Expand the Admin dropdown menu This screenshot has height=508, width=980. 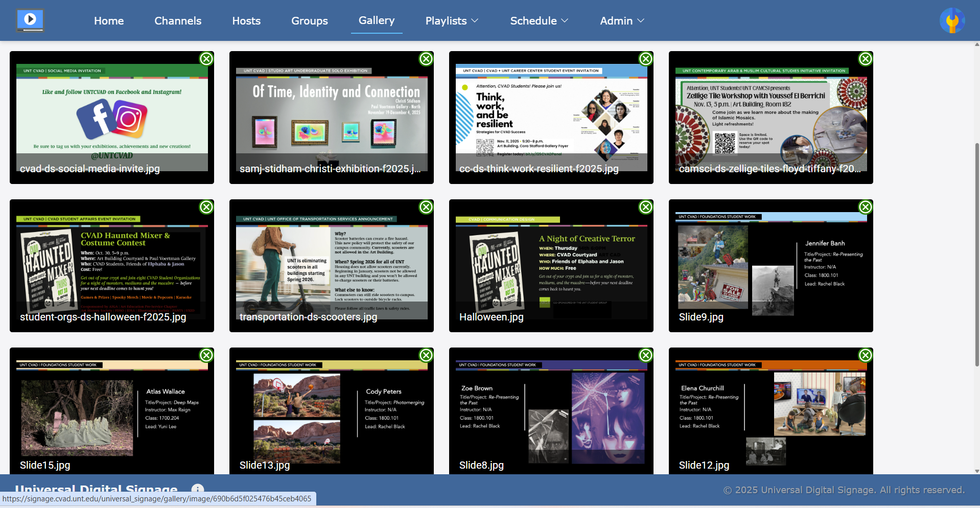622,21
